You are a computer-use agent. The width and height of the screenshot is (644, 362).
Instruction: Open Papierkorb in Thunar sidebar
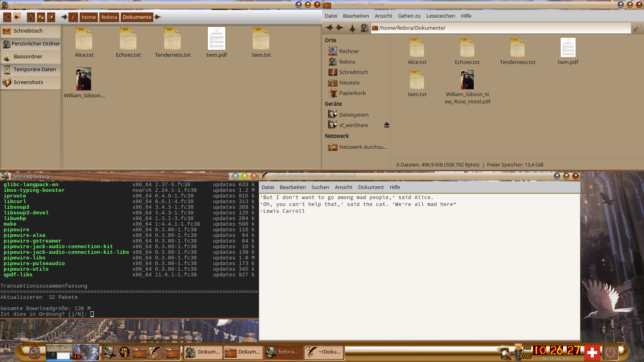tap(356, 93)
